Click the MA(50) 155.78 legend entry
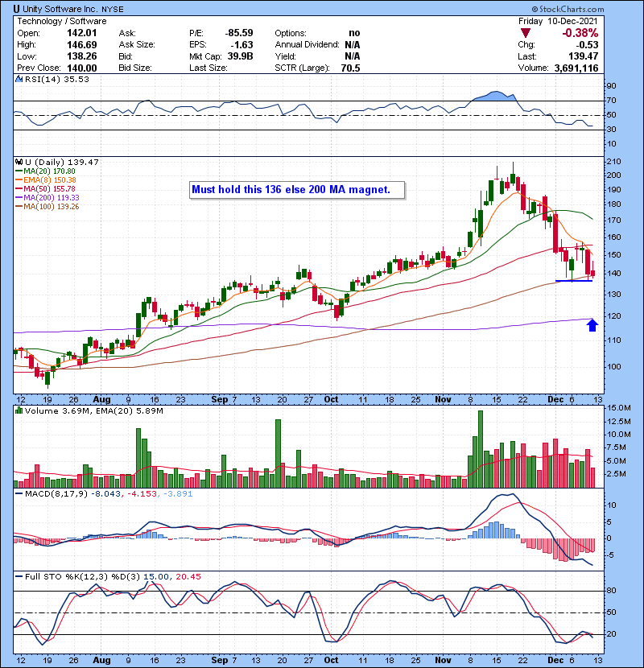644x668 pixels. (50, 189)
